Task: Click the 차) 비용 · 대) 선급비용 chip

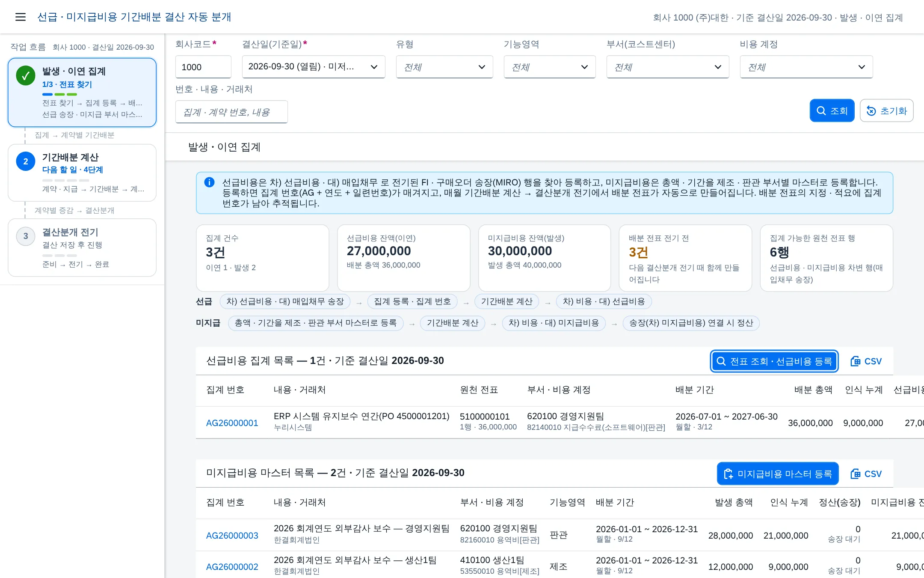Action: click(x=604, y=301)
